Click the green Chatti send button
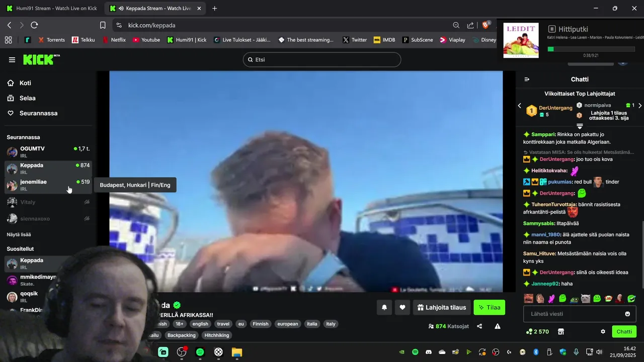 (x=624, y=332)
